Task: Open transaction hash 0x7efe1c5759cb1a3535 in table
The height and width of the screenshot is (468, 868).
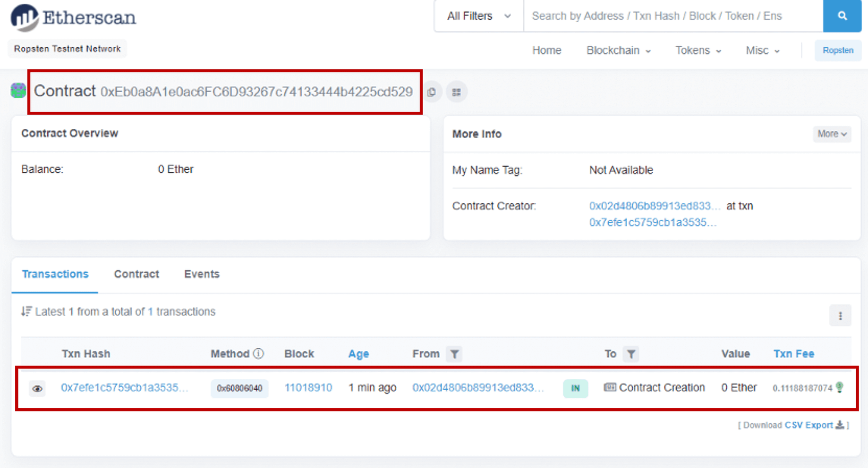Action: (x=125, y=388)
